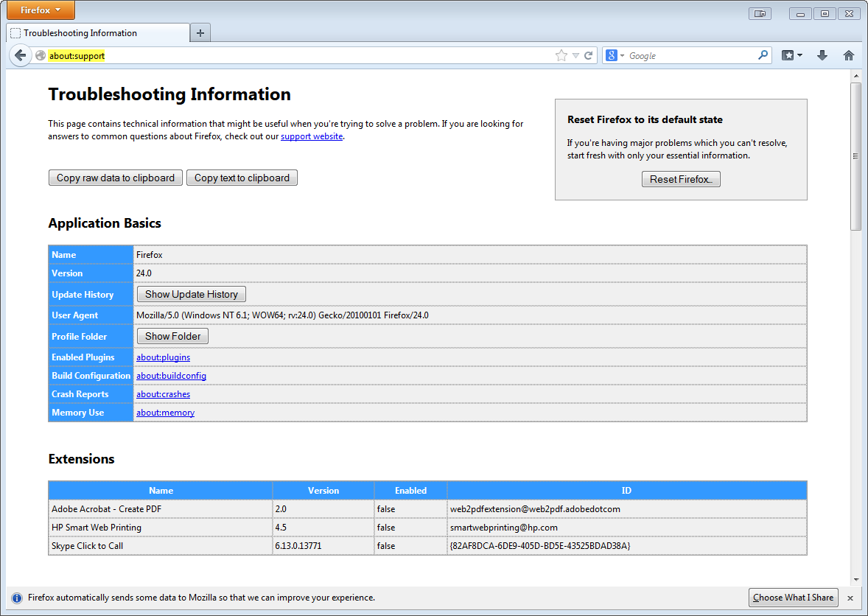Select the smartwebprinting@hp.com ID
Image resolution: width=868 pixels, height=616 pixels.
click(x=504, y=528)
